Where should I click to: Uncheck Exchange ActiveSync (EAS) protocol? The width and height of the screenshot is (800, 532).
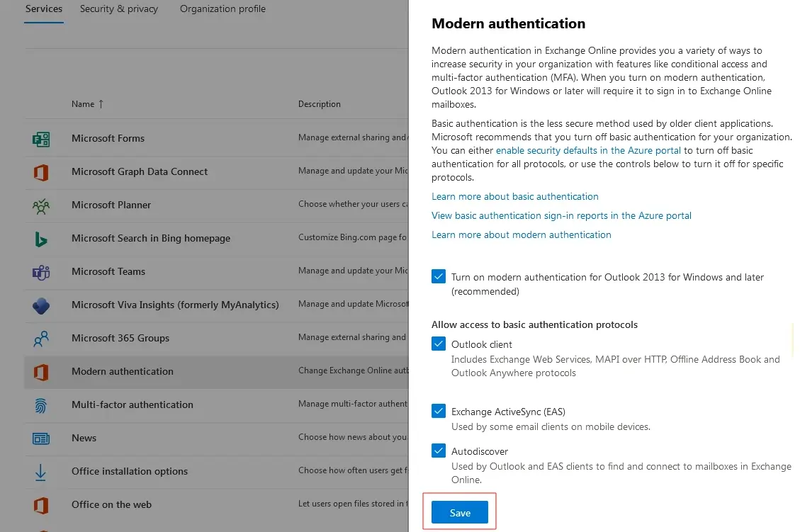coord(439,411)
